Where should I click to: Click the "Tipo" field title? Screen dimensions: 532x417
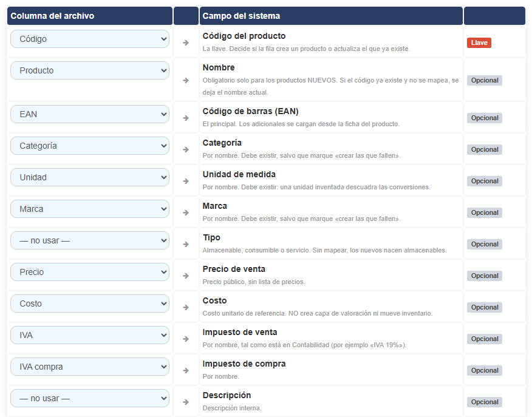point(211,237)
